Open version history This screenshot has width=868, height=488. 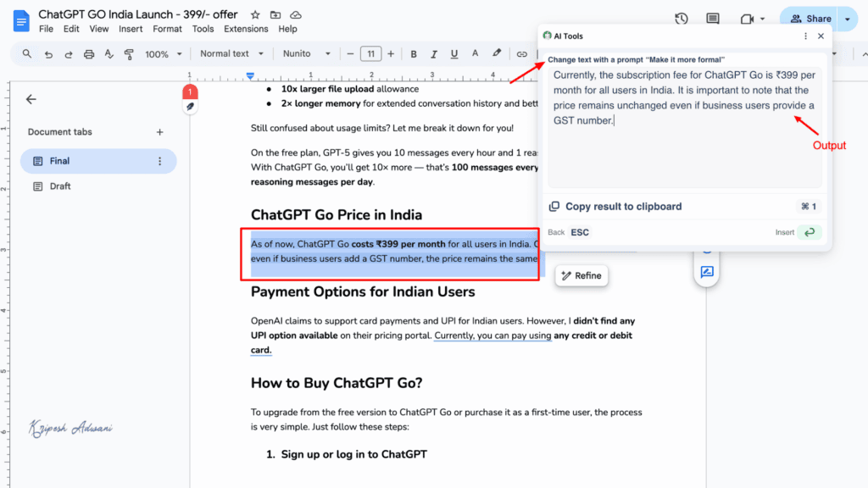pos(681,18)
